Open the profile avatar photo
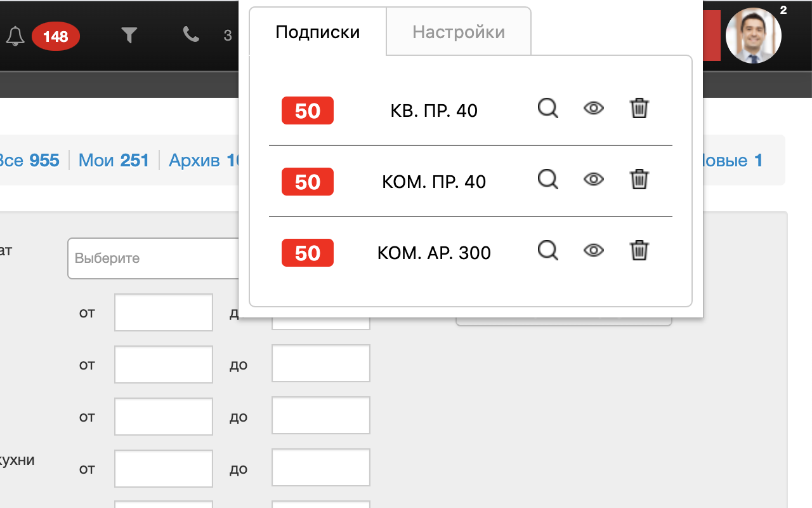 point(754,36)
